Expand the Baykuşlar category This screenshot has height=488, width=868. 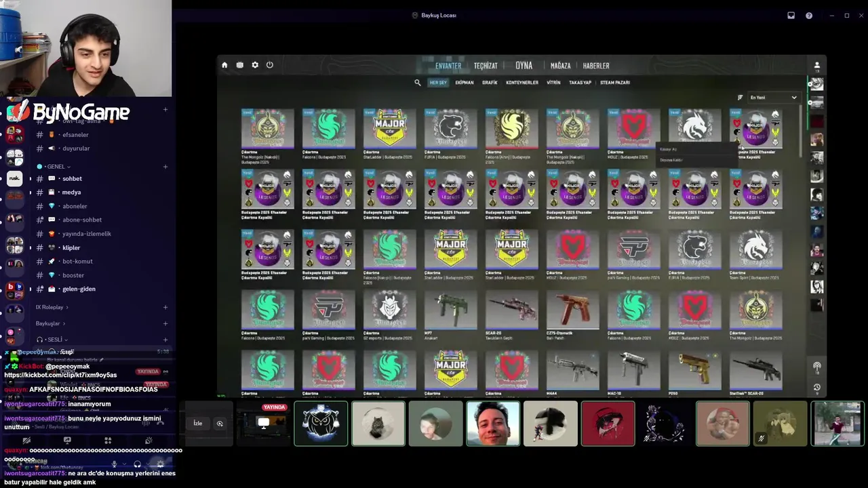(51, 323)
